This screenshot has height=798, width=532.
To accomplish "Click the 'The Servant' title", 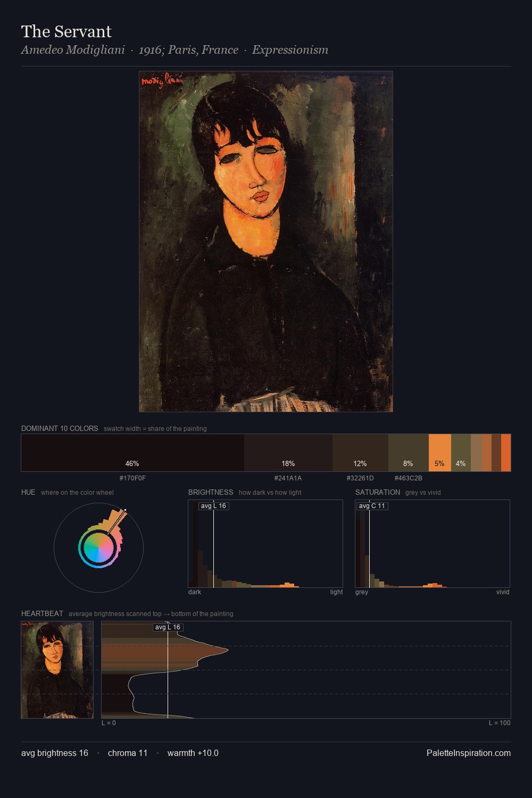I will click(66, 31).
